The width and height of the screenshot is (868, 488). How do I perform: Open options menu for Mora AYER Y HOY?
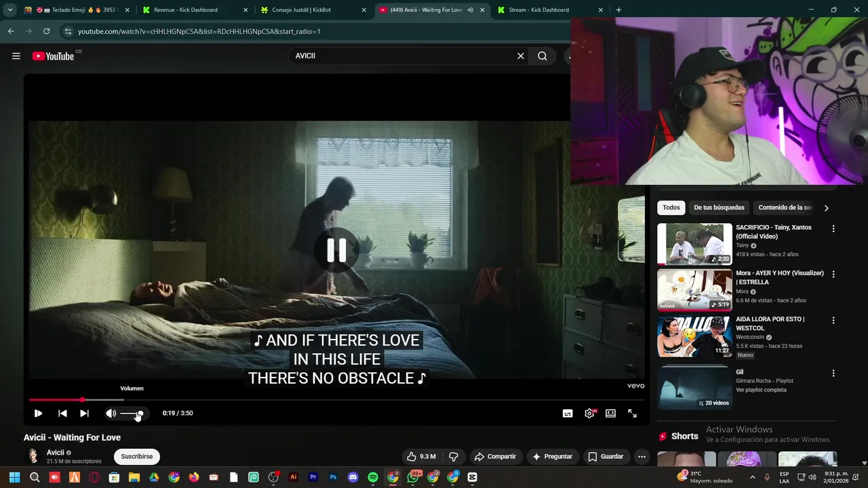tap(833, 274)
